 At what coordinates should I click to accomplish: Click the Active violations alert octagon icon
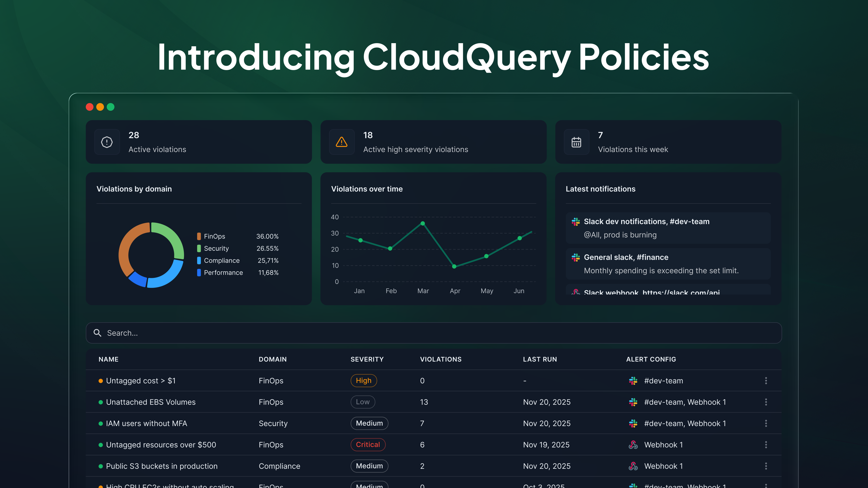[x=107, y=142]
